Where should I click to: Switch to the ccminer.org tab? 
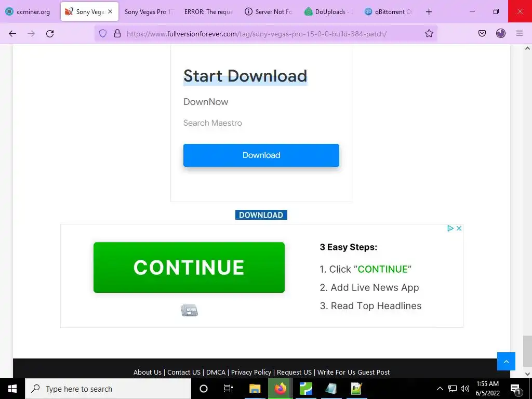(x=28, y=11)
